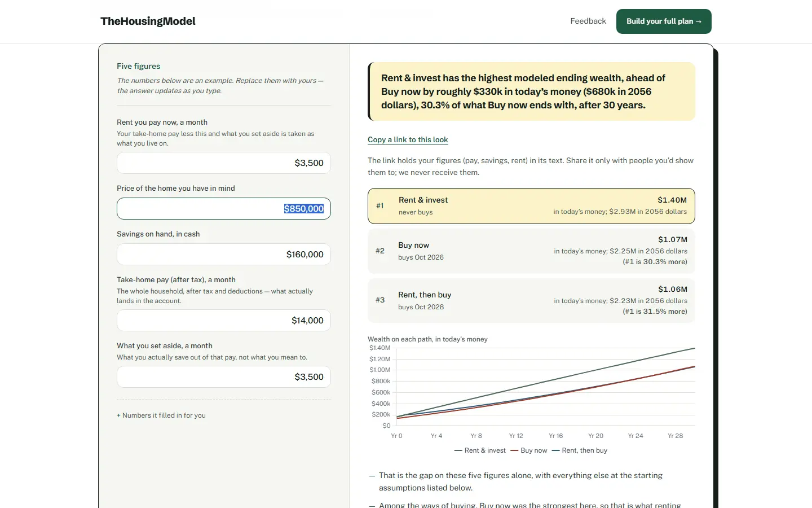Click the '(#1 is 30.3% more)' note
812x508 pixels.
[x=655, y=262]
